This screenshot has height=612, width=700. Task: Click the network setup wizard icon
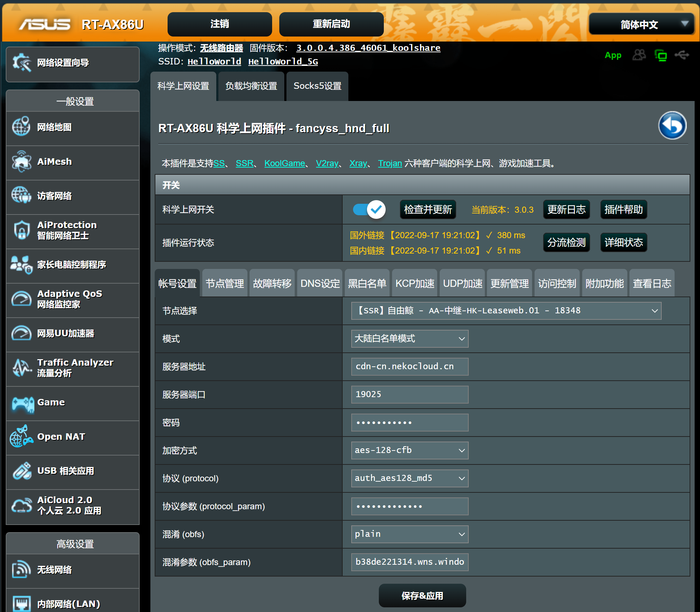[21, 63]
